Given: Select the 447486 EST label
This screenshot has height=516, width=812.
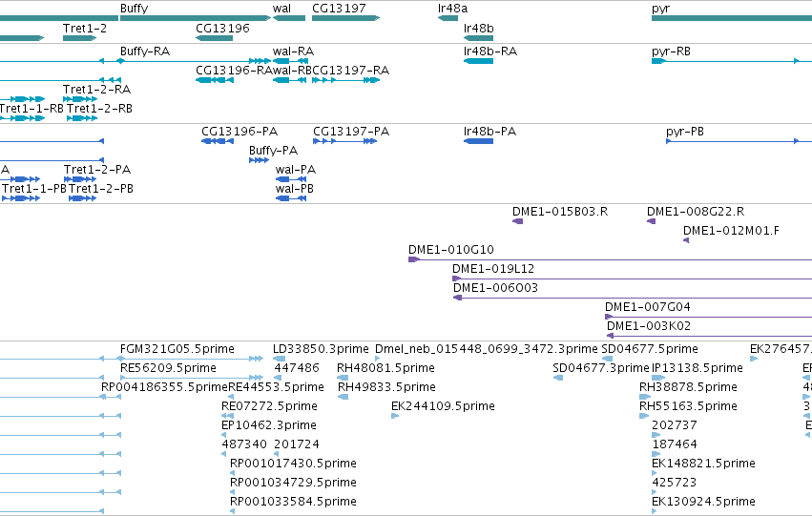Looking at the screenshot, I should 297,368.
